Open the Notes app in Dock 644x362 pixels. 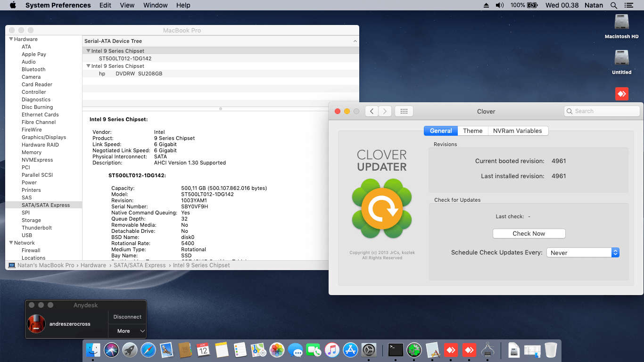[222, 350]
